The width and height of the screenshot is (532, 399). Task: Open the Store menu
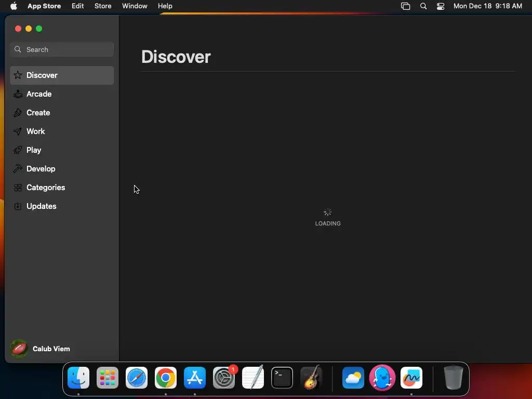tap(103, 6)
